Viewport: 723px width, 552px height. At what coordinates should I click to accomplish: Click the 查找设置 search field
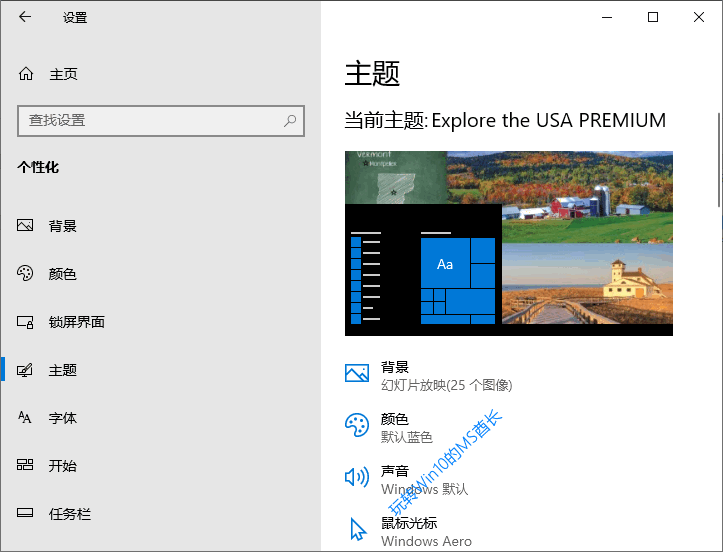click(161, 121)
